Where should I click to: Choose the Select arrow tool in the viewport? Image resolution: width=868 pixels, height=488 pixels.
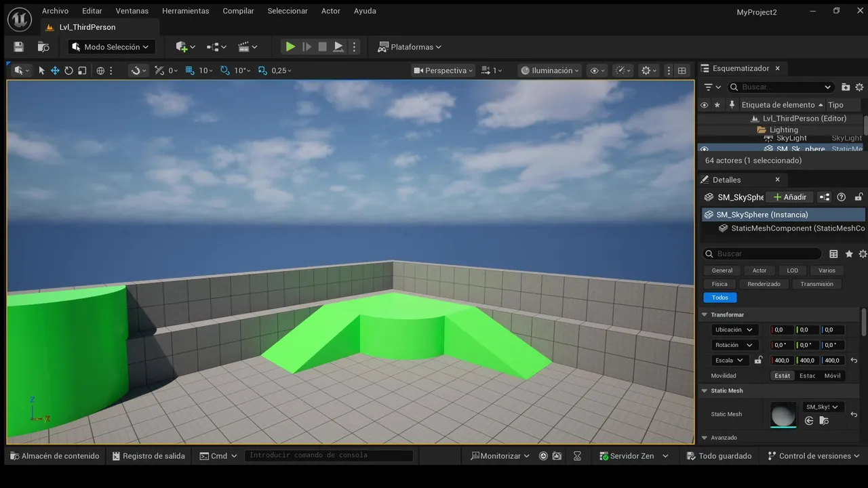pos(41,70)
